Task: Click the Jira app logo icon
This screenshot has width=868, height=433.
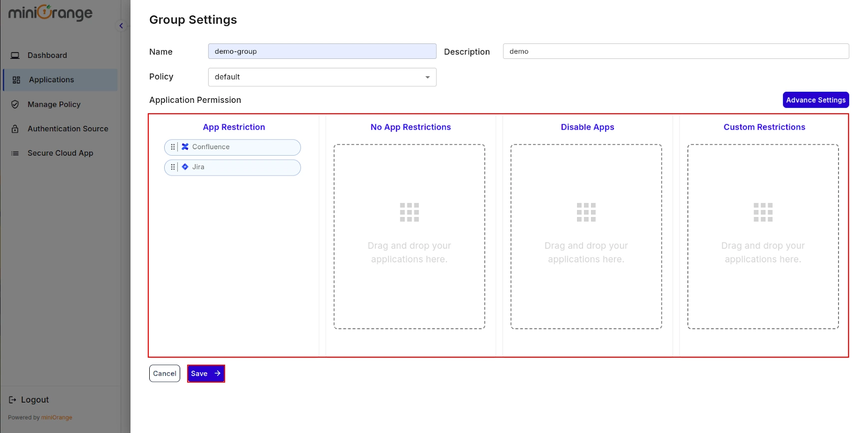Action: click(185, 167)
